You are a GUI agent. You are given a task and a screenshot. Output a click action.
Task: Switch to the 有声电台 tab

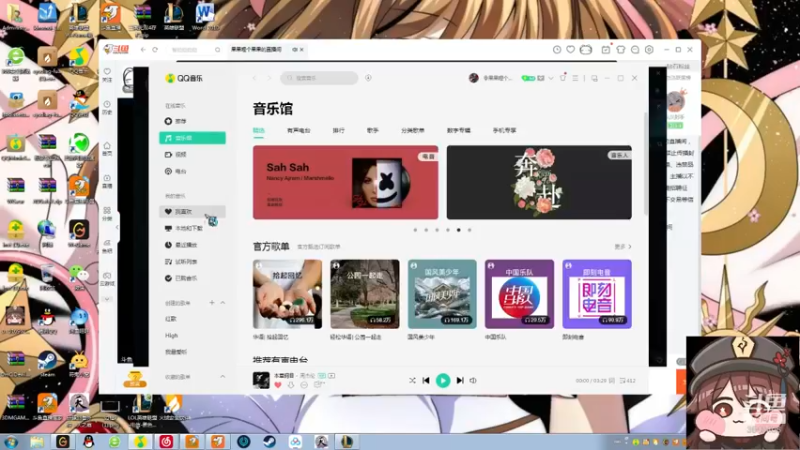[x=298, y=130]
